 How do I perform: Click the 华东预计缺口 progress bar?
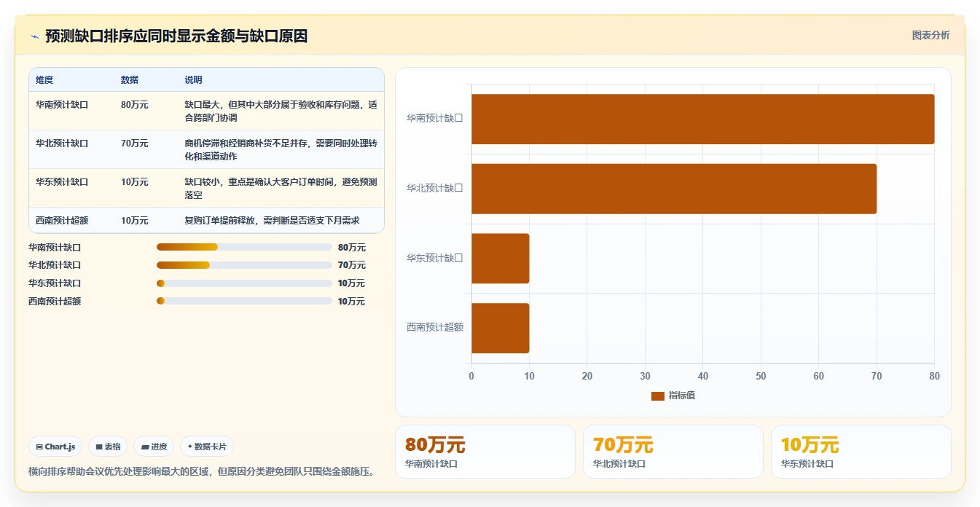pyautogui.click(x=244, y=283)
